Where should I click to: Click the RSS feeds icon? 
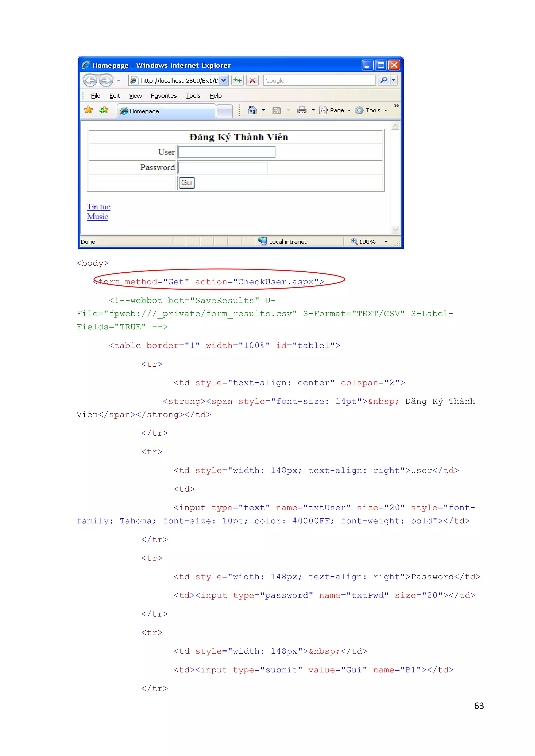(277, 111)
